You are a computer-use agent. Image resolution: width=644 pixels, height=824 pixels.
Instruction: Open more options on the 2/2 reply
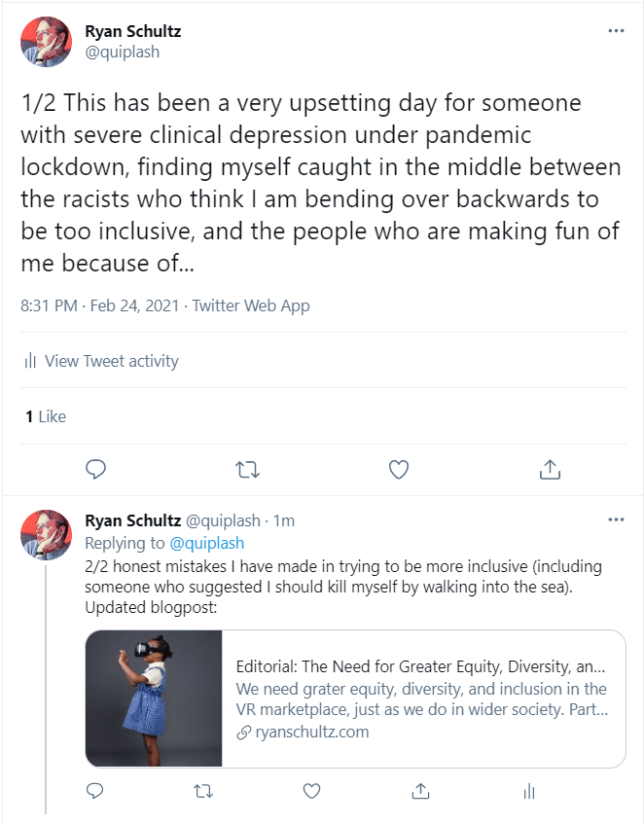(x=616, y=519)
